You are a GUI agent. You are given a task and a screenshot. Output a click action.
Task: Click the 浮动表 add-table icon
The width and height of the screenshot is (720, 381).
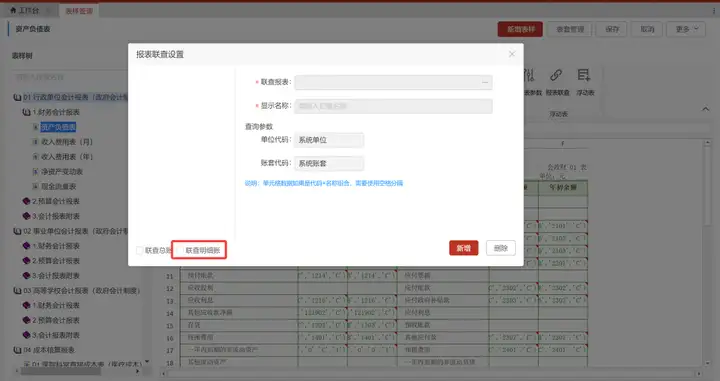click(x=584, y=75)
